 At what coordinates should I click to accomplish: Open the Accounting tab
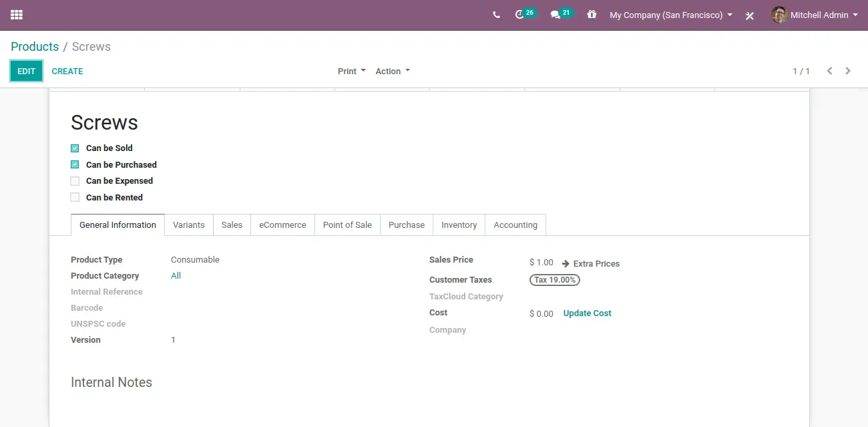click(515, 225)
